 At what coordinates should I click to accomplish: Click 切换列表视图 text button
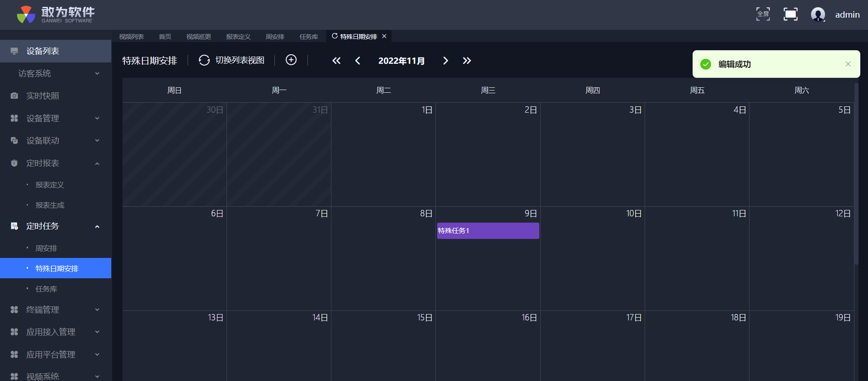click(x=240, y=60)
